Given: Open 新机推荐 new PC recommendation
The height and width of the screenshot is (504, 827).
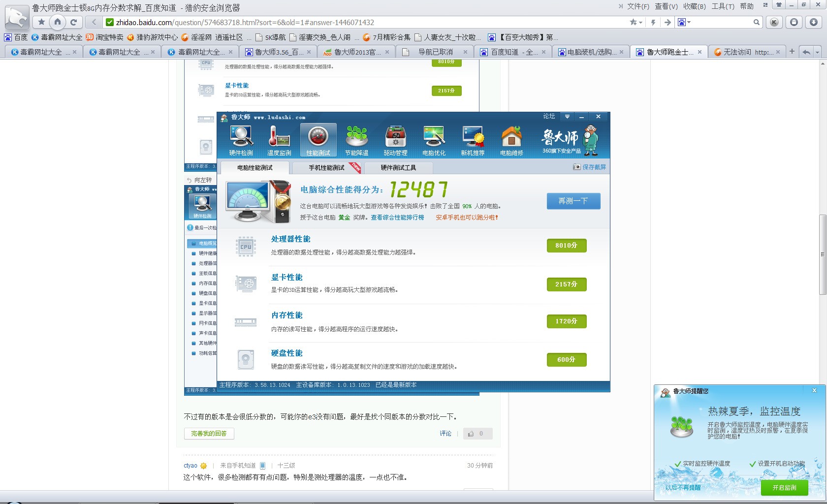Looking at the screenshot, I should 473,141.
